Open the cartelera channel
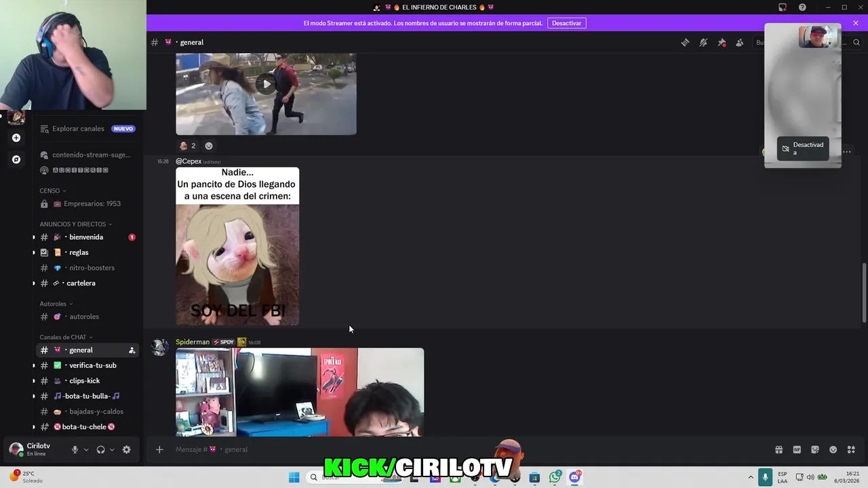868x488 pixels. click(x=87, y=283)
